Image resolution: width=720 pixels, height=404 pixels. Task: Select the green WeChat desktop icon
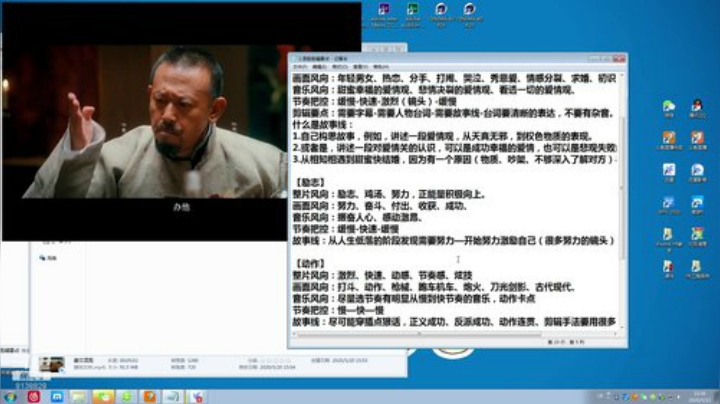(669, 107)
